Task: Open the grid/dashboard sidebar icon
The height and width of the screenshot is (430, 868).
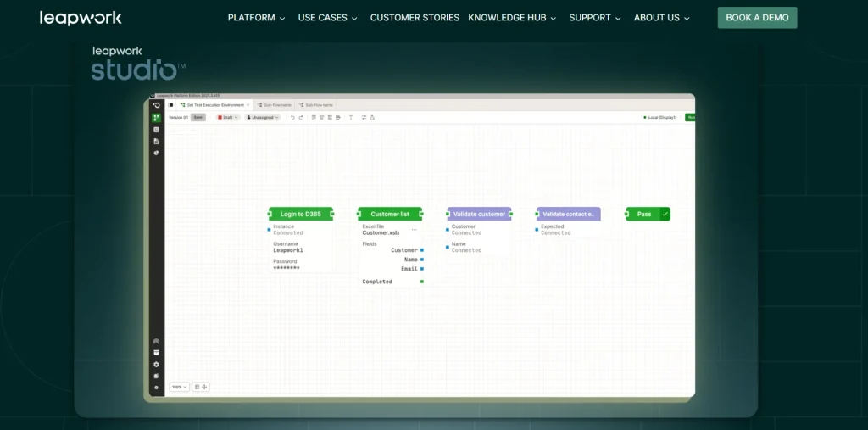Action: click(156, 130)
